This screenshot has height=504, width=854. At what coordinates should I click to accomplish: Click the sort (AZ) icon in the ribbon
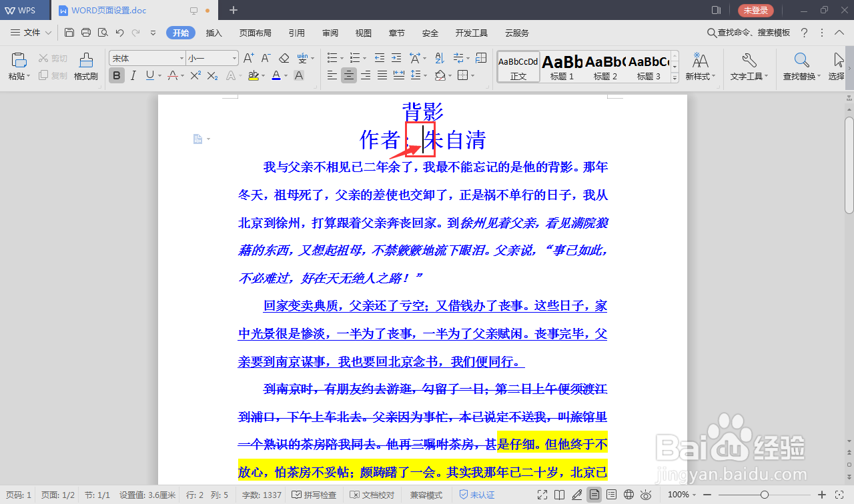tap(439, 58)
